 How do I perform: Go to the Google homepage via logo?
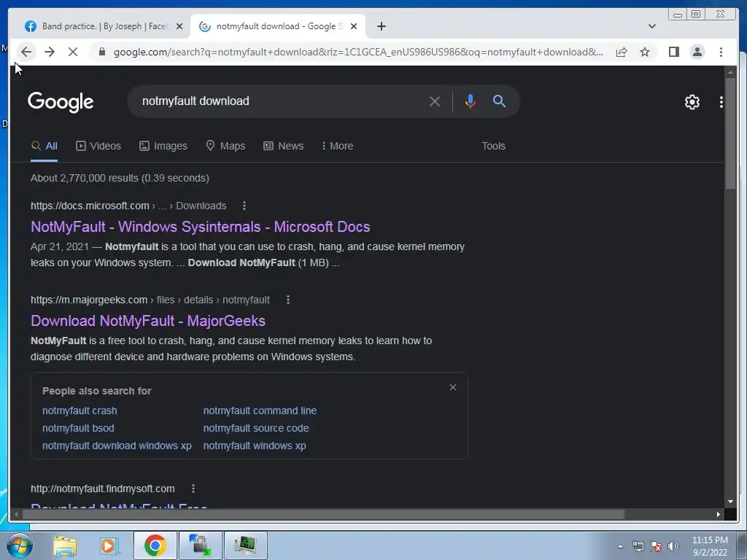coord(61,102)
